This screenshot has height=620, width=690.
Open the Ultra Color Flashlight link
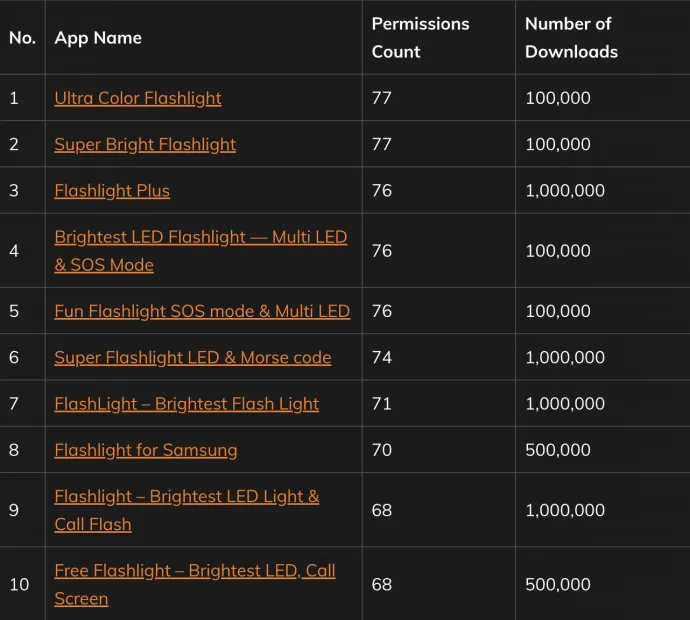(x=138, y=98)
